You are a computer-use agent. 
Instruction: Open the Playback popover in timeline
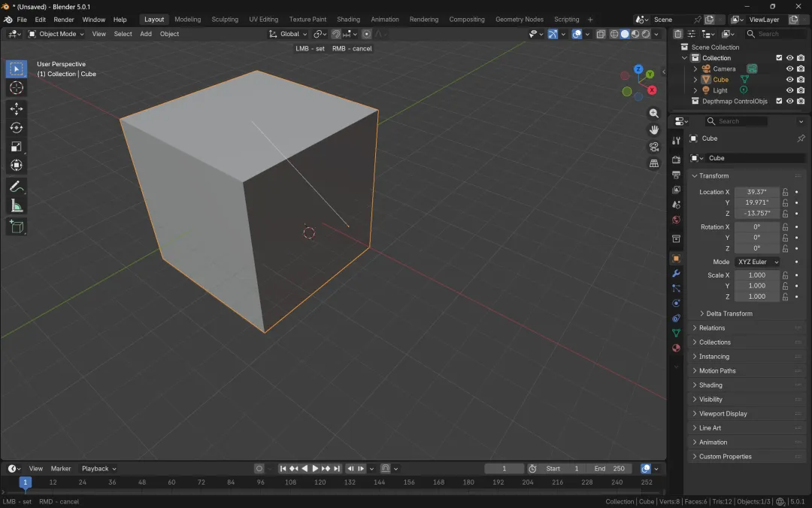pos(98,469)
